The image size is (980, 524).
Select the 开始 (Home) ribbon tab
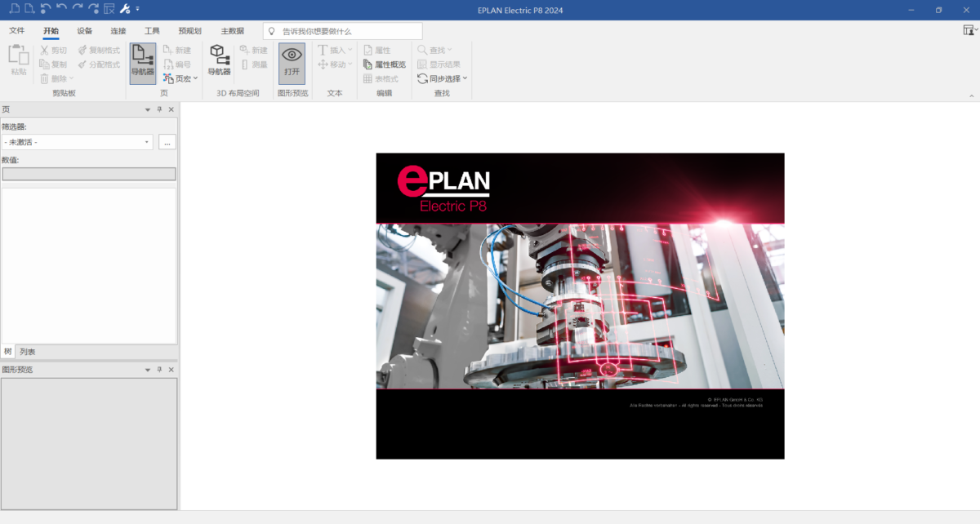[x=51, y=31]
